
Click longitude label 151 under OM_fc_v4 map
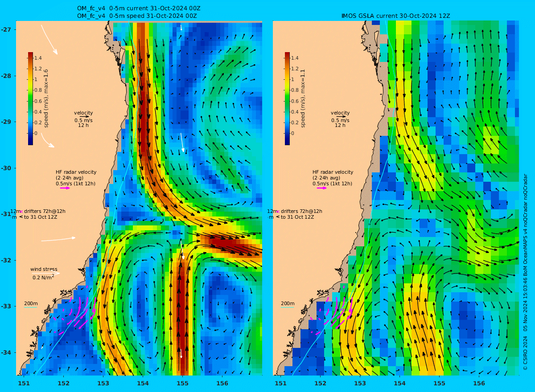coord(24,383)
